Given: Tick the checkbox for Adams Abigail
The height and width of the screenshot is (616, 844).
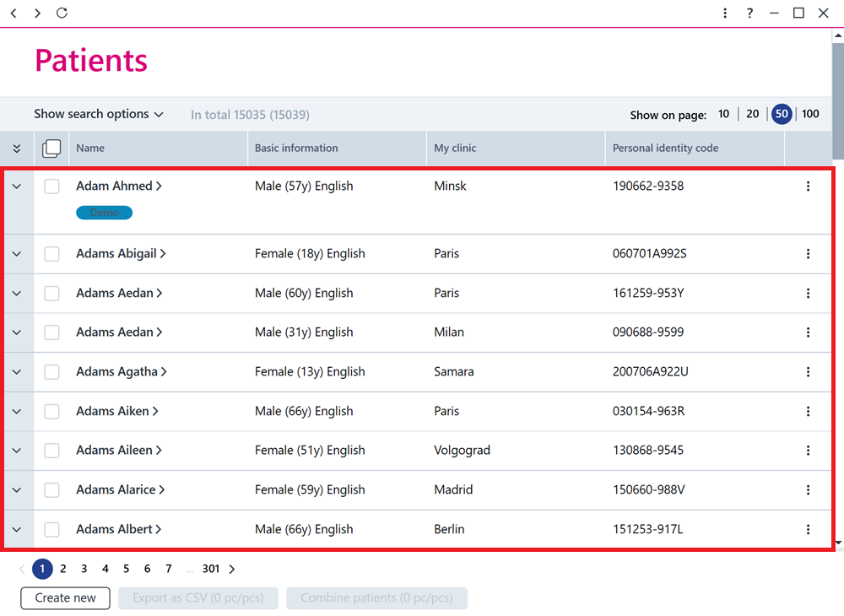Looking at the screenshot, I should (51, 254).
